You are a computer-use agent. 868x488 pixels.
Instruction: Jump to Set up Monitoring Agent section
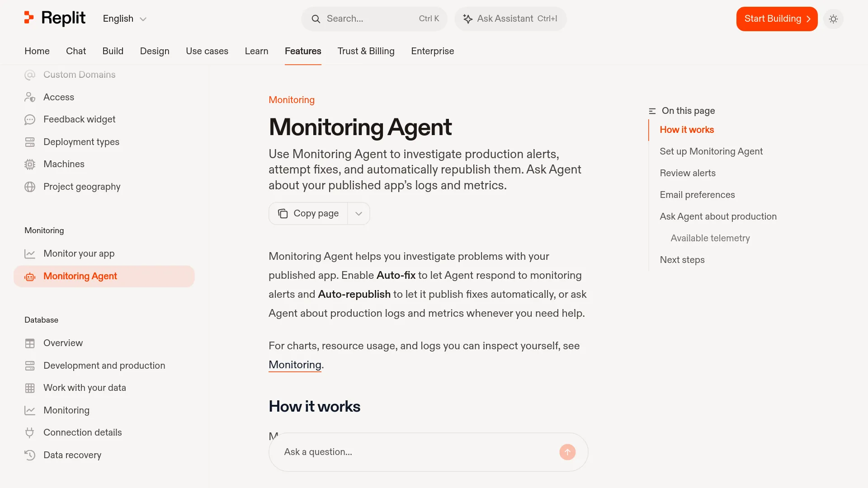[711, 151]
